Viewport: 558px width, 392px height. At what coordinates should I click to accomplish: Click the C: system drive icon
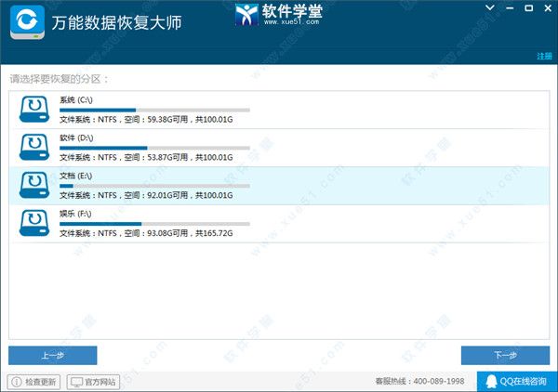coord(34,108)
